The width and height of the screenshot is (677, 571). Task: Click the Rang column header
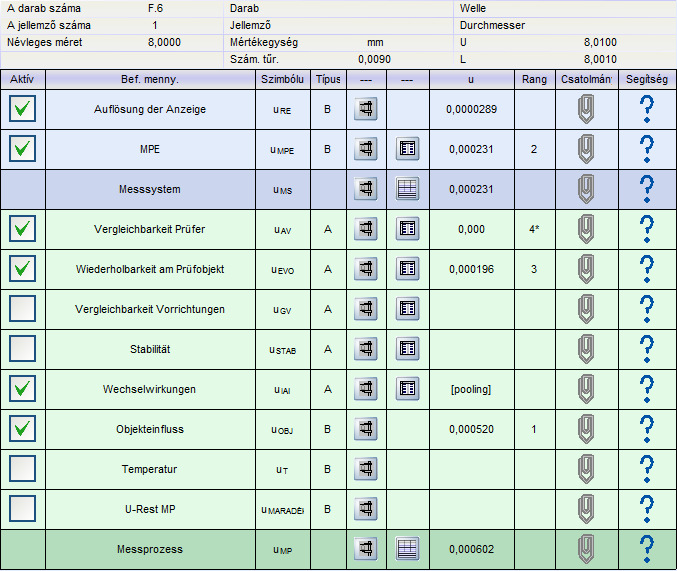pyautogui.click(x=535, y=79)
